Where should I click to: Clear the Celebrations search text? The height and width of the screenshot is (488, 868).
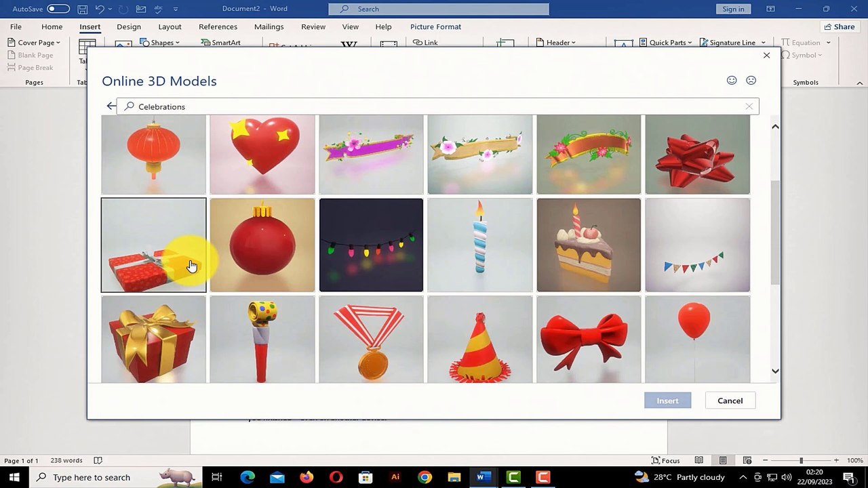(749, 106)
